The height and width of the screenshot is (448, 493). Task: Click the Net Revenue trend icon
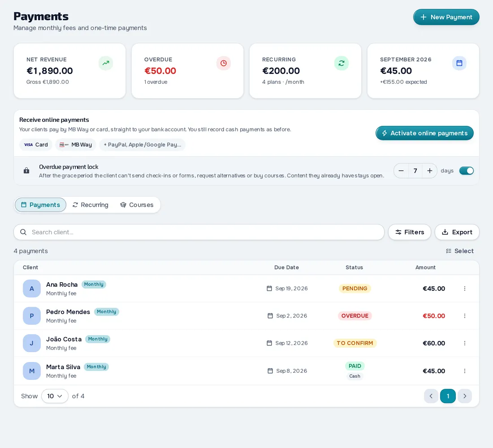pyautogui.click(x=106, y=63)
